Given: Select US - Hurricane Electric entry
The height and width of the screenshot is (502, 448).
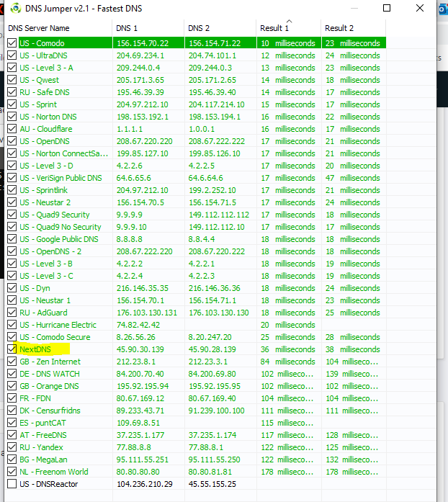Looking at the screenshot, I should 58,325.
